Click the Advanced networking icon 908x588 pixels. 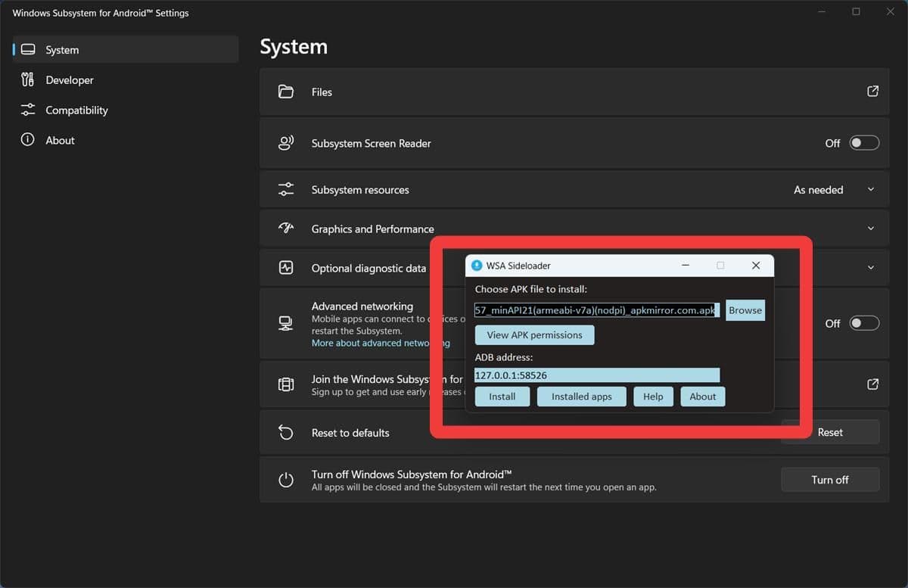pyautogui.click(x=285, y=323)
